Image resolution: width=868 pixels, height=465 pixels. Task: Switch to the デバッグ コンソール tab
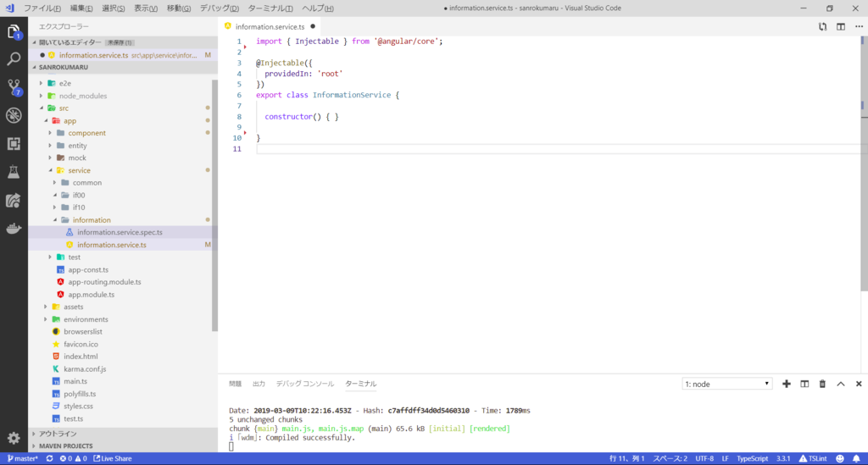305,384
